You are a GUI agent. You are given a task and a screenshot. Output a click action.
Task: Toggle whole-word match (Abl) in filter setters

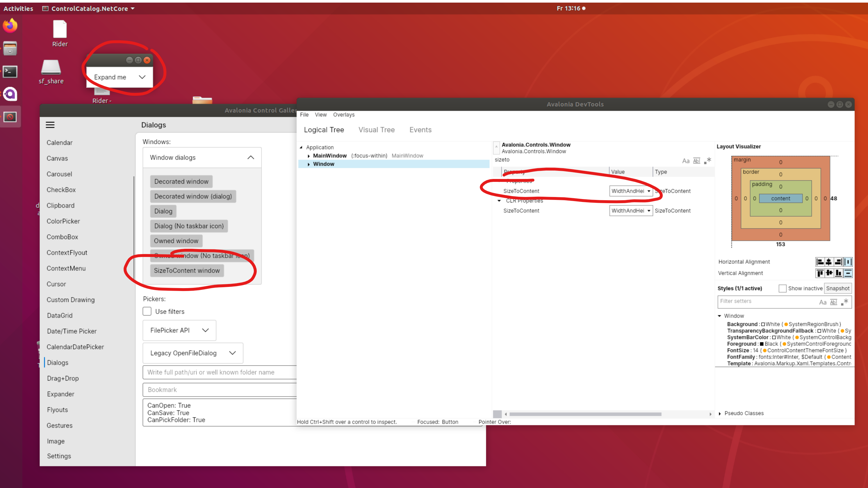(x=834, y=302)
